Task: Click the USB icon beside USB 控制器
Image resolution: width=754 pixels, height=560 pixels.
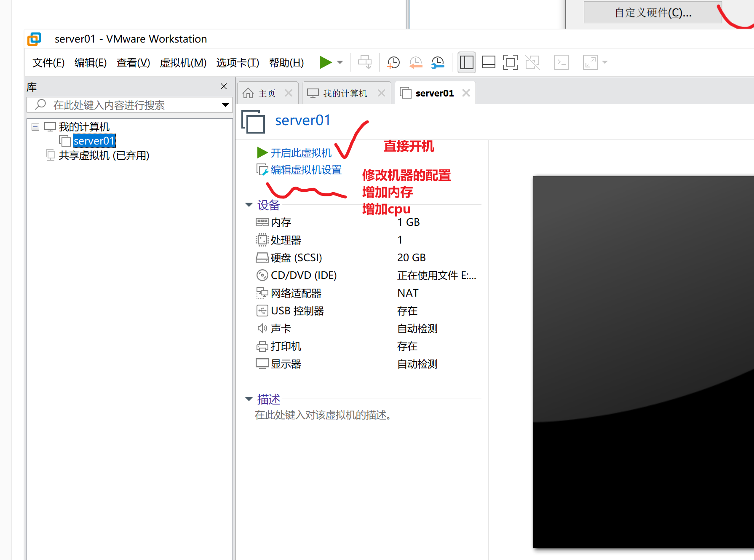Action: (262, 311)
